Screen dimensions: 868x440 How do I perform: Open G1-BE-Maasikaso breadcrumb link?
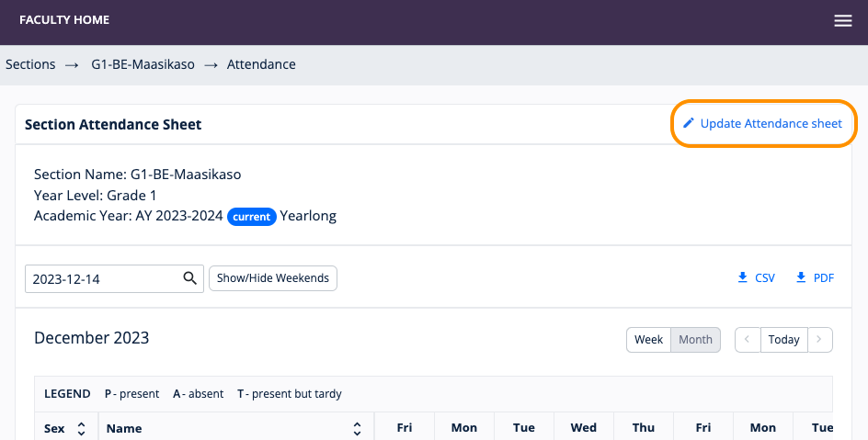point(142,64)
